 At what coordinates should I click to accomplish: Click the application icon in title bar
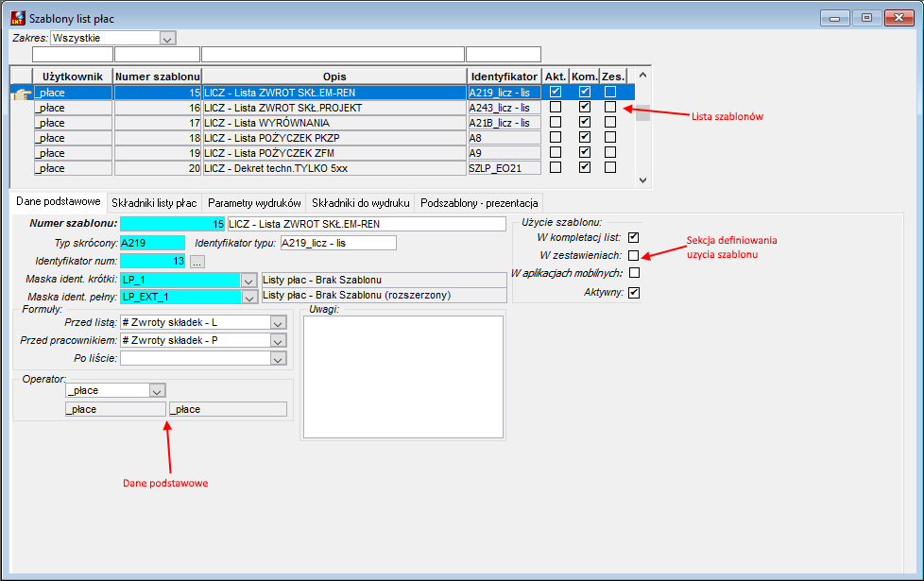(18, 18)
